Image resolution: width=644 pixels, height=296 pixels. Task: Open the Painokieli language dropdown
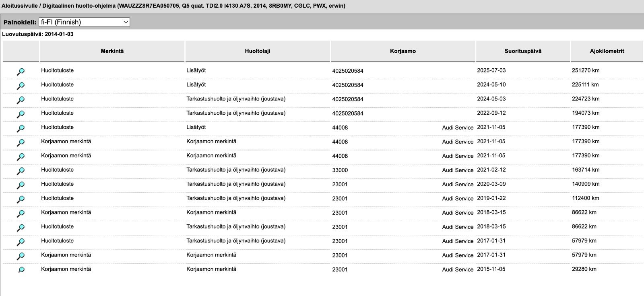point(84,22)
